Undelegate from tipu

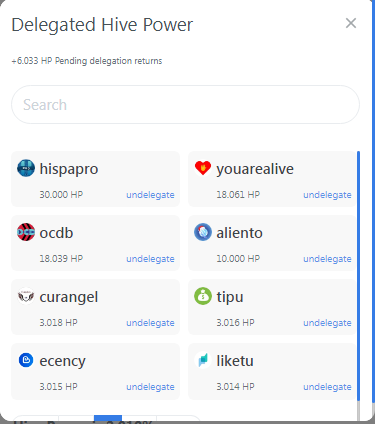(327, 323)
